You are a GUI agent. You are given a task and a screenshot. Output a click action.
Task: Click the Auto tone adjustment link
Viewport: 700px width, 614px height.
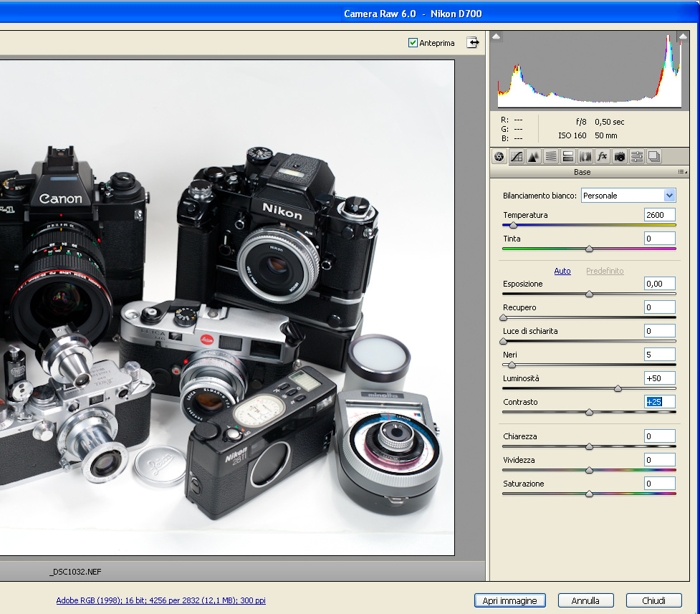(562, 271)
